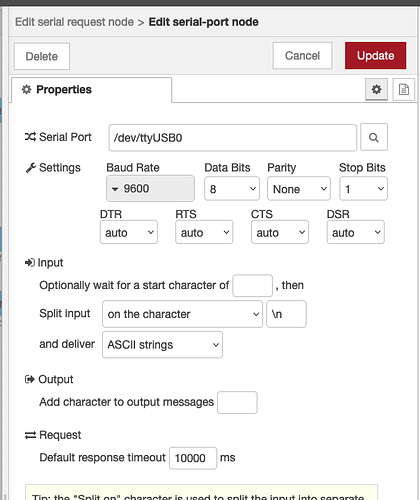This screenshot has width=420, height=500.
Task: Open node settings gear icon
Action: tap(376, 89)
